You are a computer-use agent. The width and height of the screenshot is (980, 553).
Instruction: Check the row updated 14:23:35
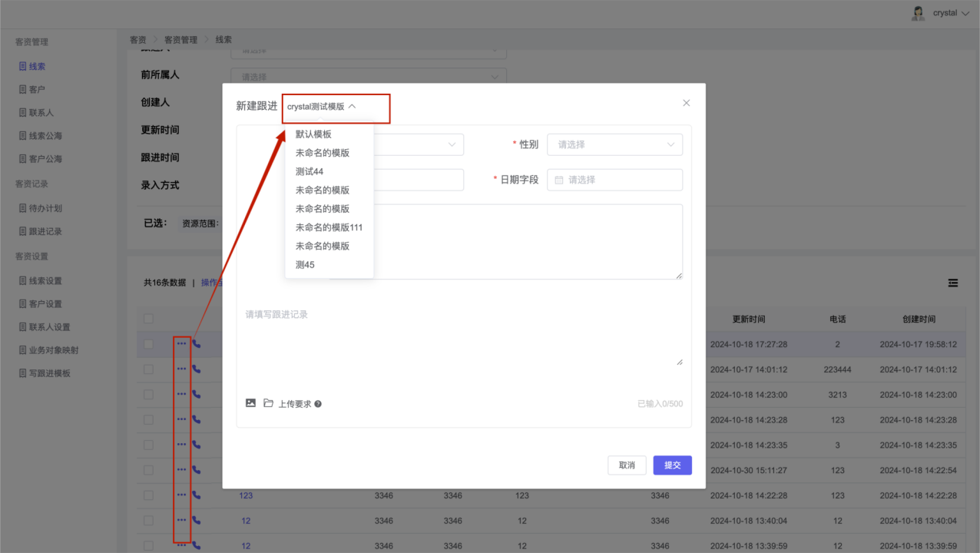coord(149,445)
